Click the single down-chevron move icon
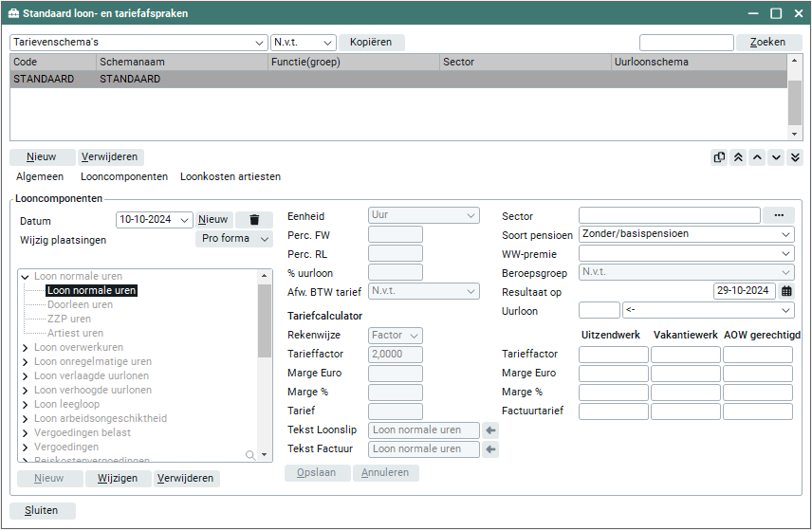The image size is (812, 530). [776, 157]
